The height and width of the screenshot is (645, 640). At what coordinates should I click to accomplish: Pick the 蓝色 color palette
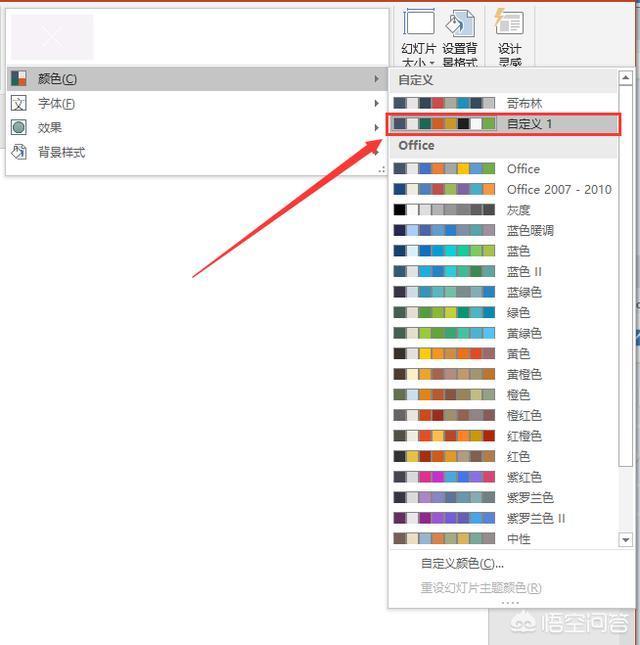[503, 251]
